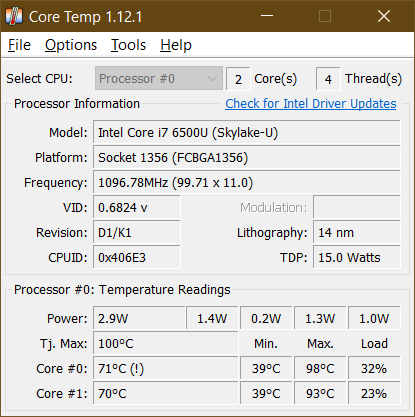The image size is (415, 417).
Task: Click the Model field showing Intel Core i7 6500U
Action: (247, 133)
